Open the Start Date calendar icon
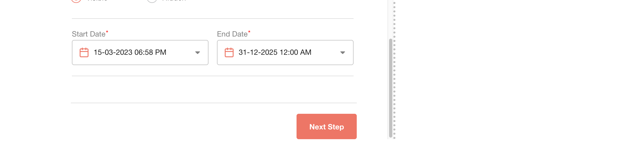 click(84, 52)
